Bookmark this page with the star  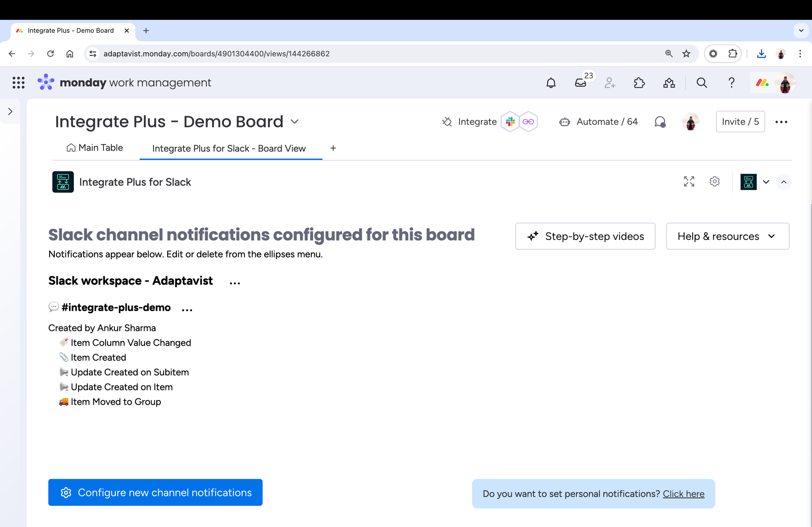[x=686, y=54]
